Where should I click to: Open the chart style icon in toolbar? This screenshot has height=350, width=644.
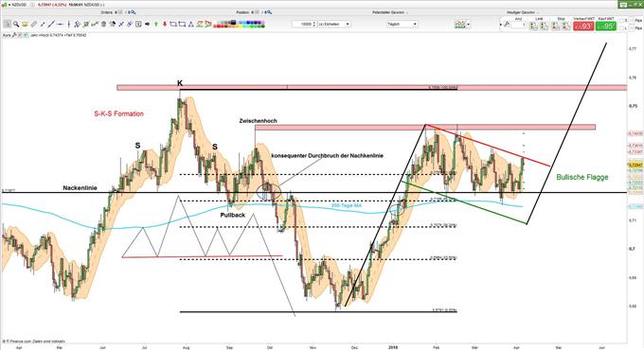(x=459, y=25)
